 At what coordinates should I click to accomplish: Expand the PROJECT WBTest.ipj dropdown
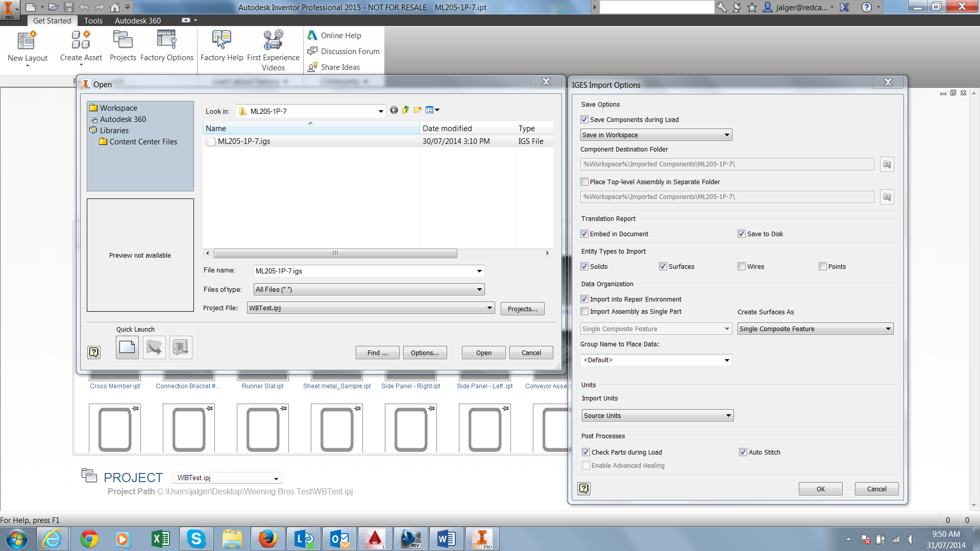click(x=227, y=478)
